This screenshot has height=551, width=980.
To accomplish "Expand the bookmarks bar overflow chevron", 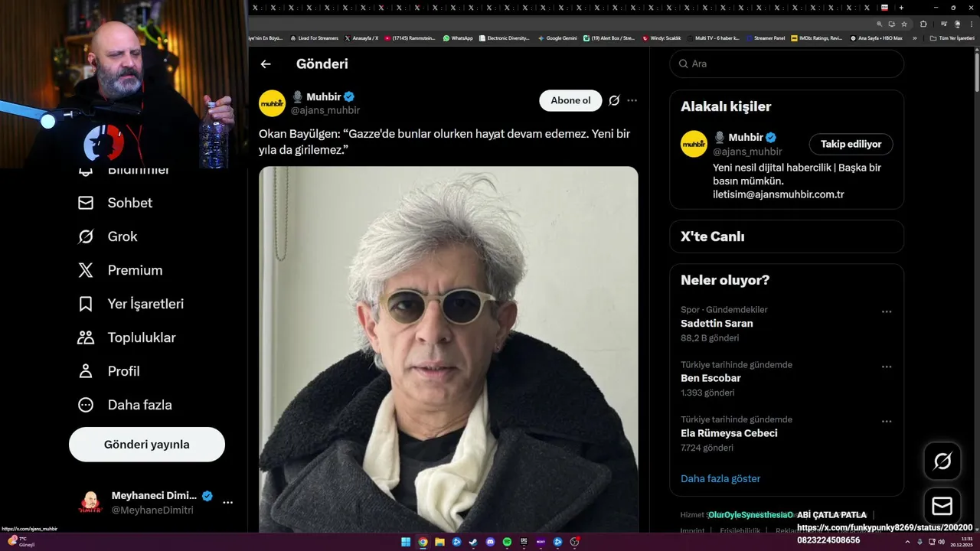I will point(914,38).
